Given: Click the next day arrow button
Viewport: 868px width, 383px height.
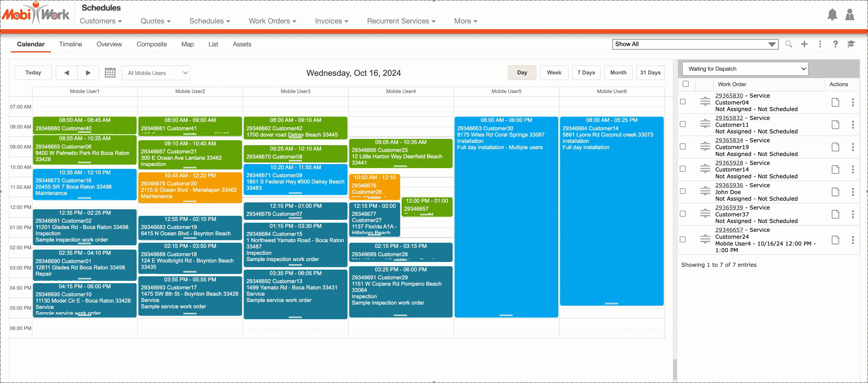Looking at the screenshot, I should [x=88, y=73].
